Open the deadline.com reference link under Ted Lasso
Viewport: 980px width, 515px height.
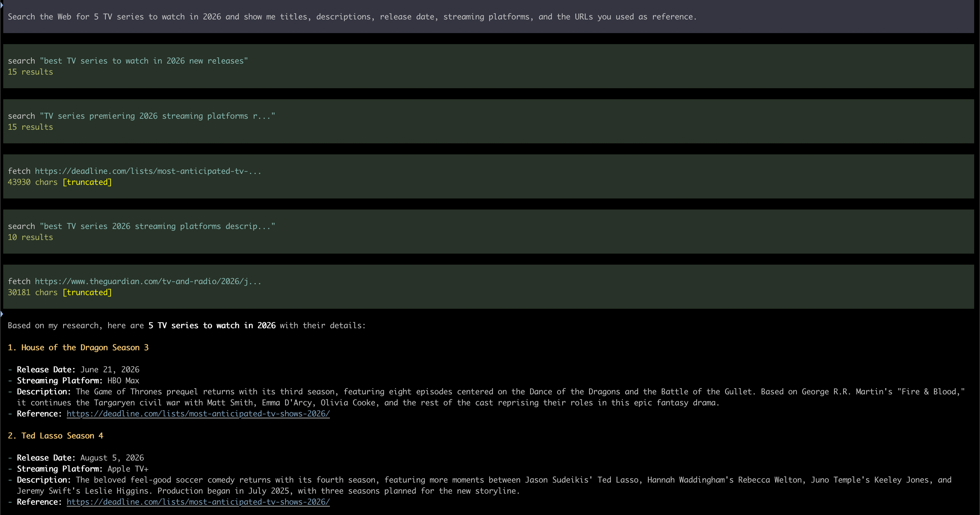click(x=198, y=502)
